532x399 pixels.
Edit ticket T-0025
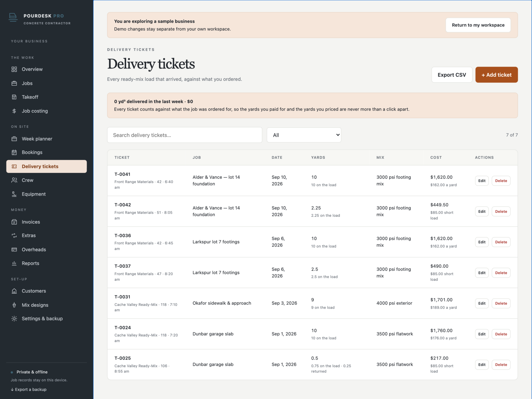click(482, 365)
